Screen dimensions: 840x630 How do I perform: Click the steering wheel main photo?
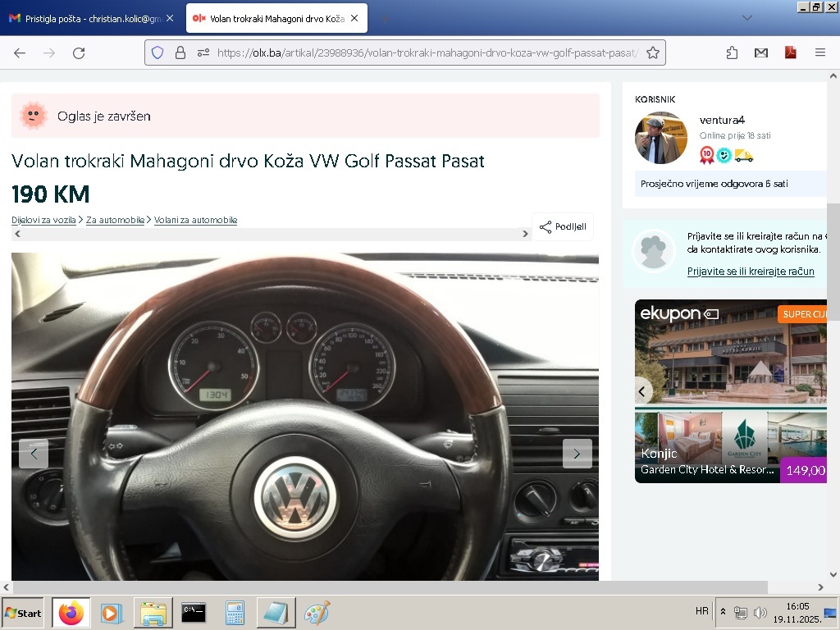305,416
